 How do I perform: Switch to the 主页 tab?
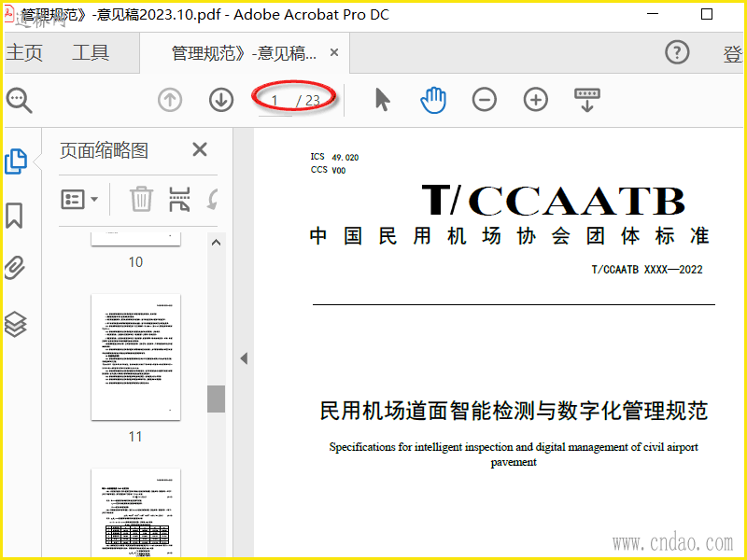tap(24, 52)
